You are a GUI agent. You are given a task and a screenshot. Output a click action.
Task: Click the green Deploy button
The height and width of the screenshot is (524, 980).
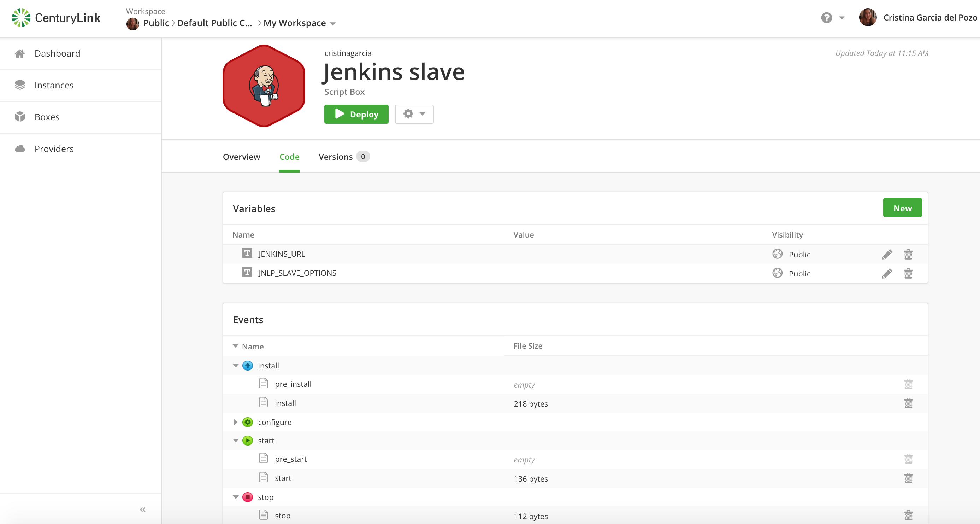356,114
